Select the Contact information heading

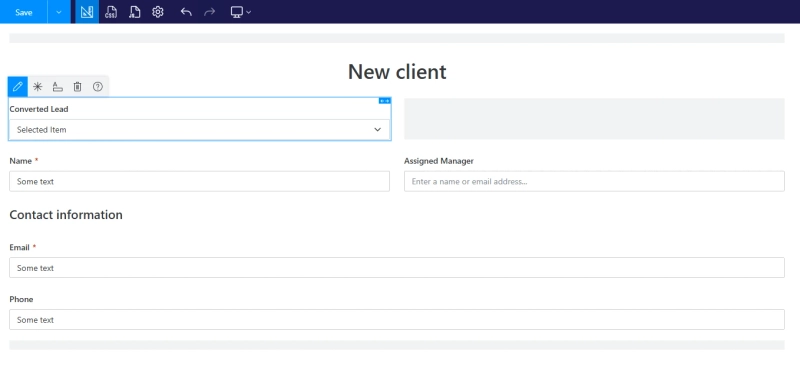click(x=66, y=215)
